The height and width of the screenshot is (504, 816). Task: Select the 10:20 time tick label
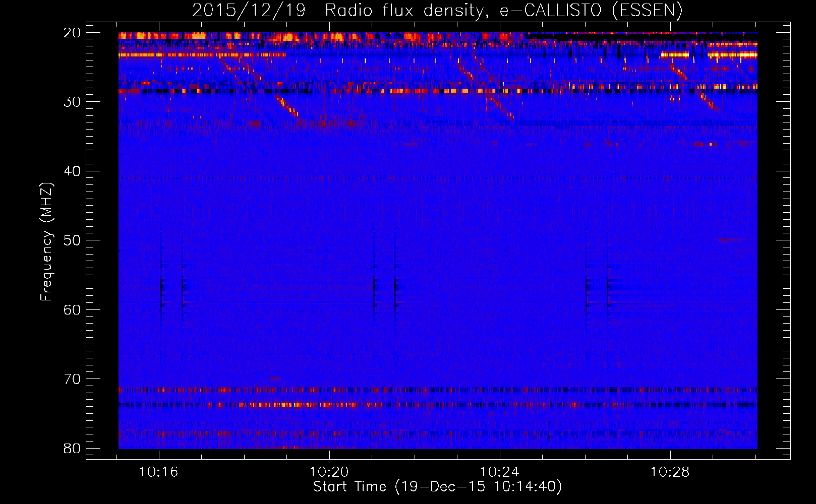click(x=329, y=472)
